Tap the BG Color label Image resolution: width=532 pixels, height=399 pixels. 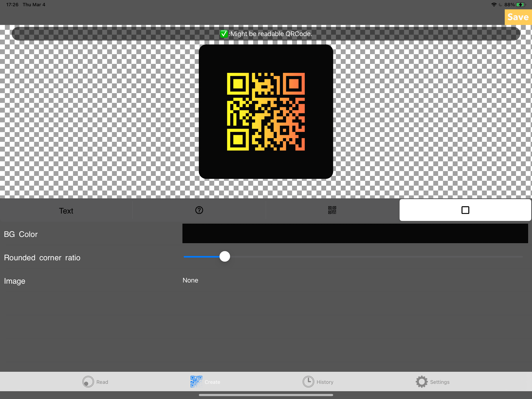click(21, 234)
